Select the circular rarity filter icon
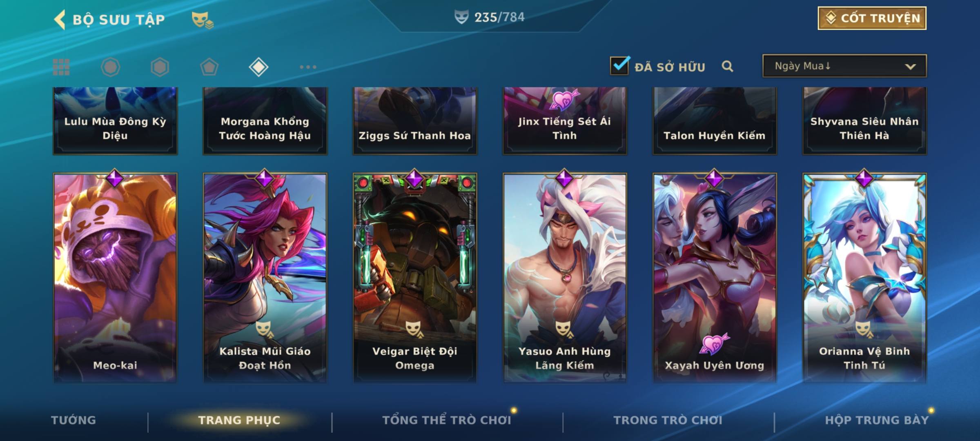The image size is (980, 441). pyautogui.click(x=111, y=67)
